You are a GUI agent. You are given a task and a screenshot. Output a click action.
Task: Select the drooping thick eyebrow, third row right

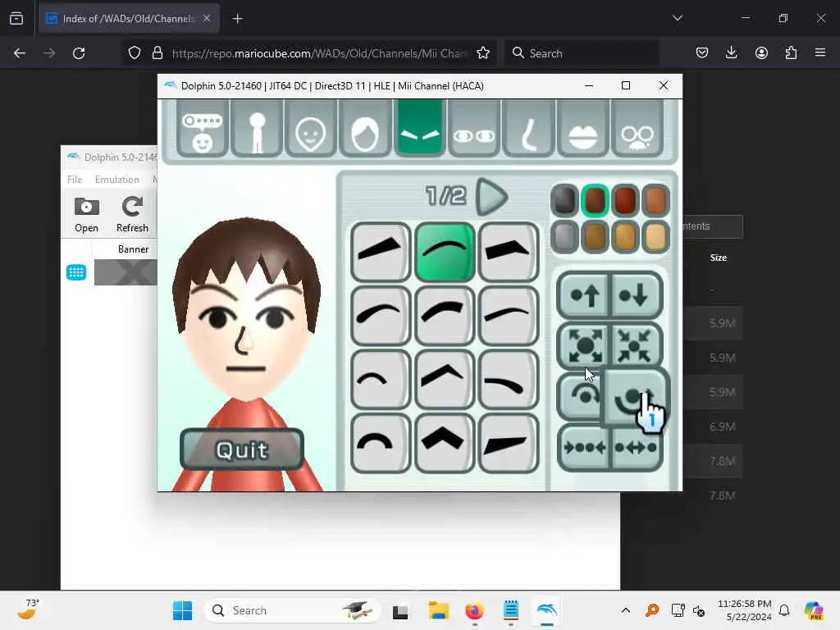(x=509, y=379)
